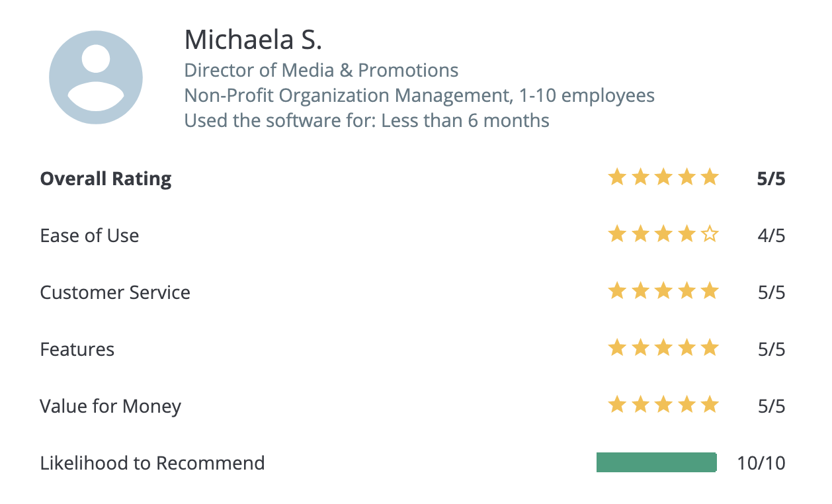Click the empty fifth star of Ease of Use
Viewport: 832px width, 504px height.
coord(710,234)
